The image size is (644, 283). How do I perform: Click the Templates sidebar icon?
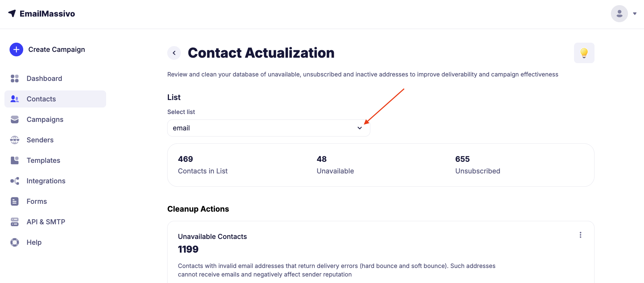point(15,160)
